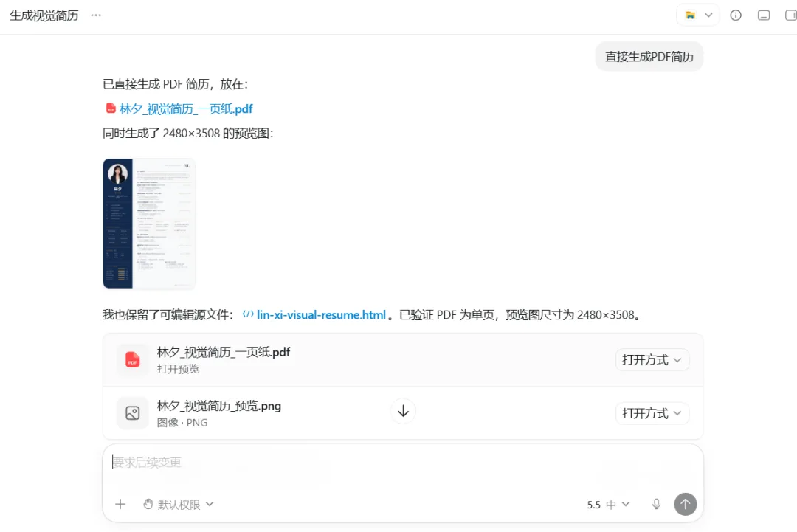This screenshot has height=532, width=797.
Task: Click the PDF file card icon
Action: coord(133,360)
